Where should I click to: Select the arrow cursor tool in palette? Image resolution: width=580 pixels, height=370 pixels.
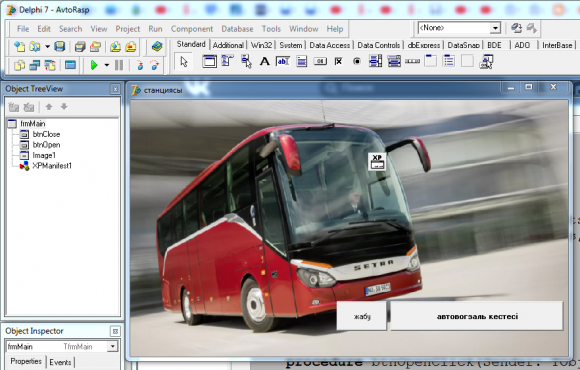[184, 61]
